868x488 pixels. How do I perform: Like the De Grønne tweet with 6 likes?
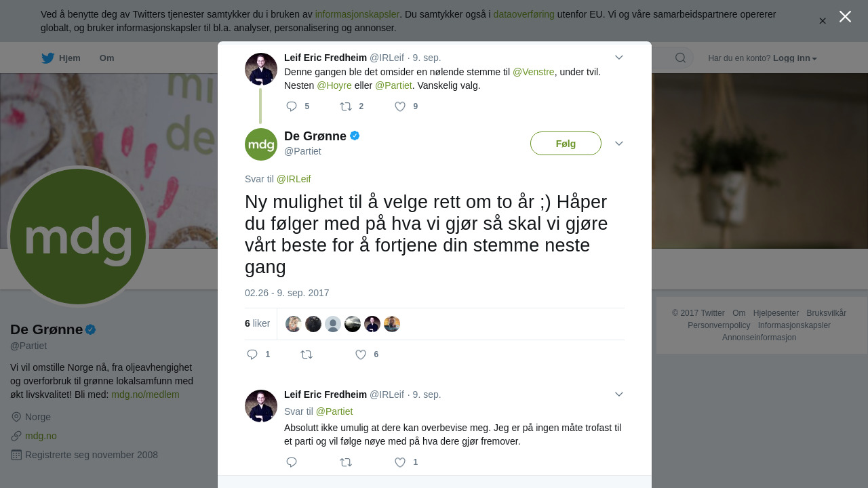tap(361, 354)
